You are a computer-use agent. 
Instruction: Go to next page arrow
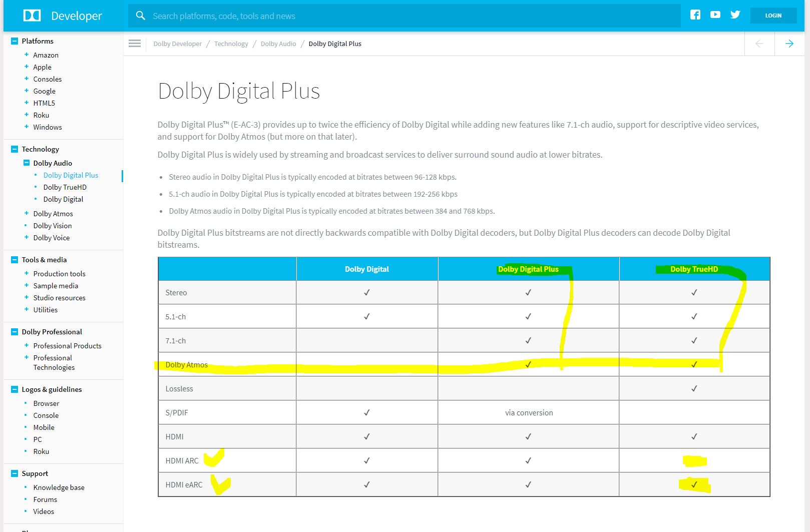pyautogui.click(x=789, y=44)
